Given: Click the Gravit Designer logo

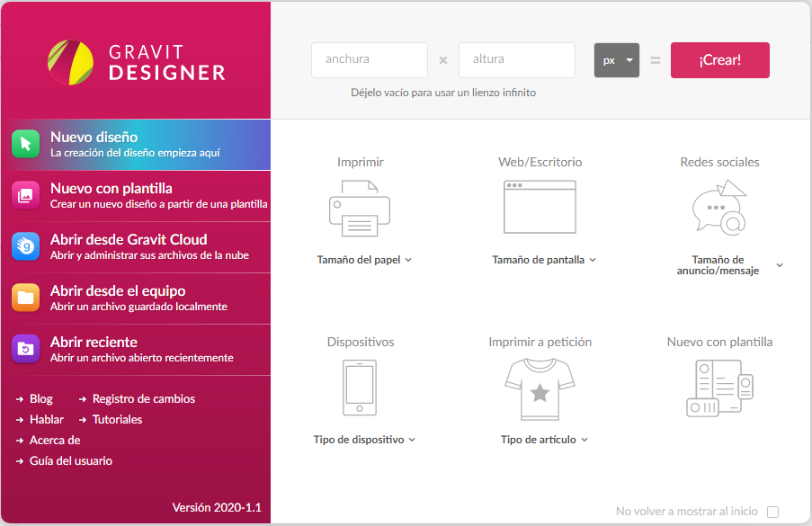Looking at the screenshot, I should (136, 62).
